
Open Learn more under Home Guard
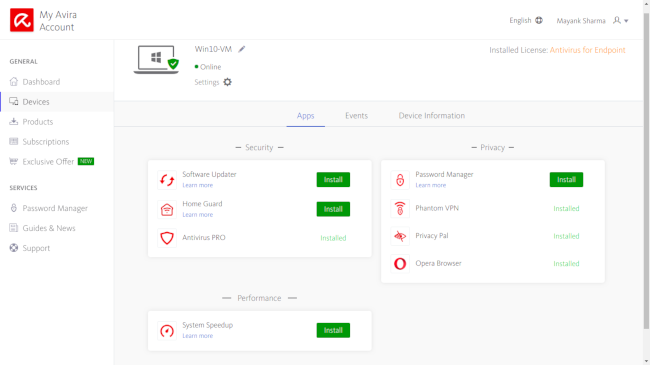198,215
